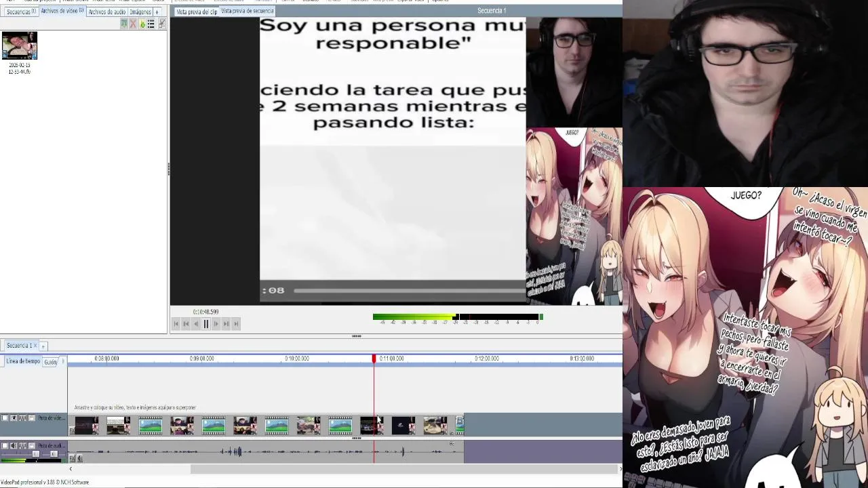
Task: Click the green add-to-sequence bin icon
Action: [x=124, y=24]
